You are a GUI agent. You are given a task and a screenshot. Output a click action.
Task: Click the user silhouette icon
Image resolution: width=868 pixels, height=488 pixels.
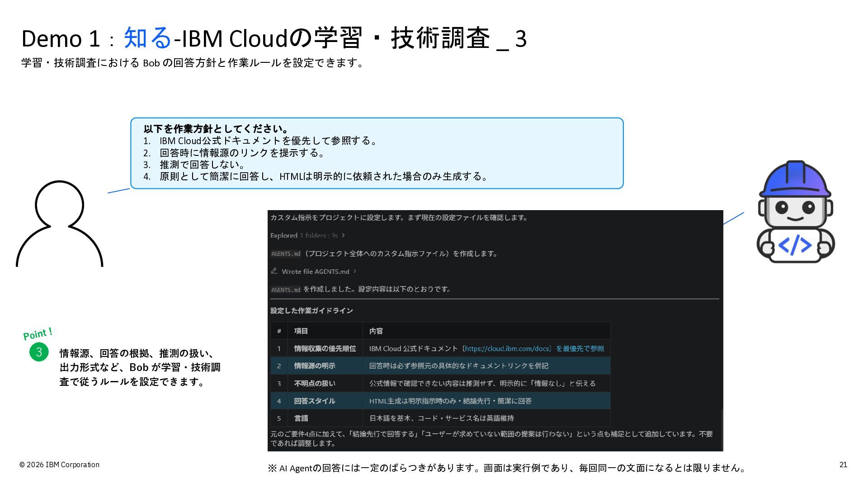pos(59,224)
